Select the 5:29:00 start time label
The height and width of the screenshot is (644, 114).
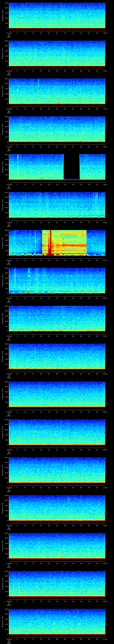pos(9,601)
